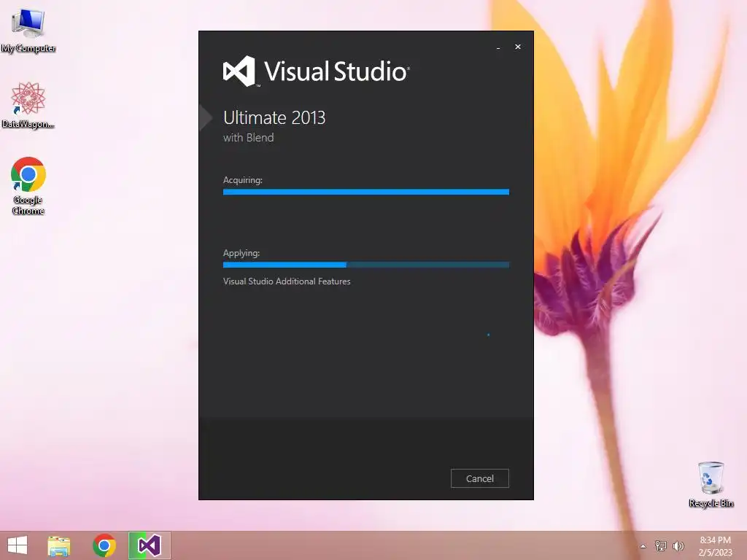The width and height of the screenshot is (747, 560).
Task: Switch to Visual Studio installer taskbar icon
Action: click(149, 545)
